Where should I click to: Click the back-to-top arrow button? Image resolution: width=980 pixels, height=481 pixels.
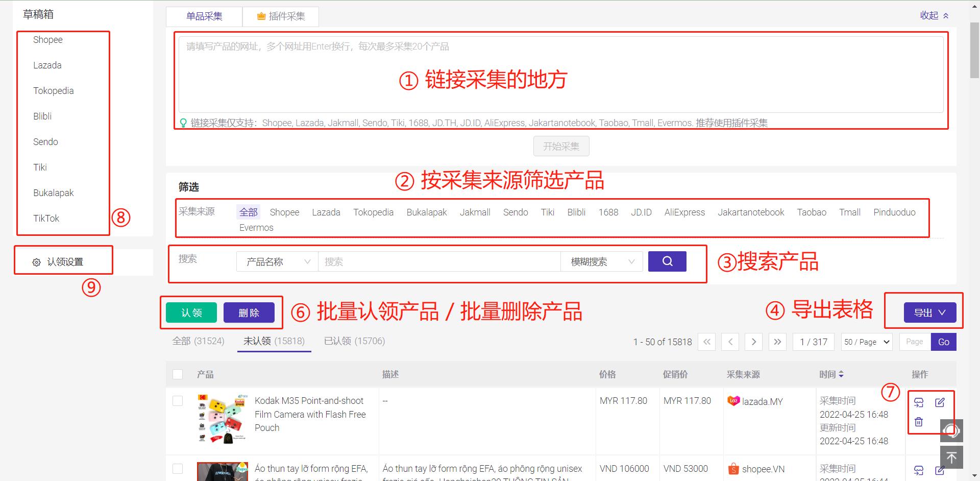click(951, 458)
